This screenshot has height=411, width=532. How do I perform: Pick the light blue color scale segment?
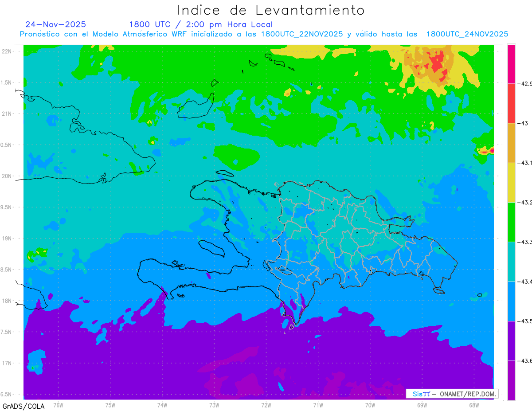[511, 301]
